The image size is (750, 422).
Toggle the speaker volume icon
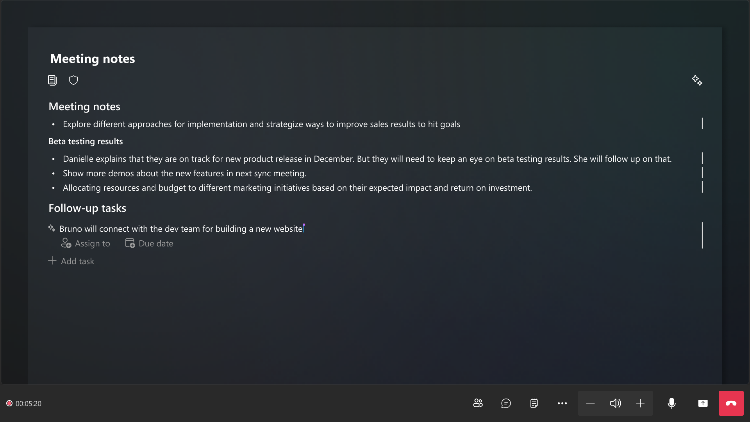point(615,403)
